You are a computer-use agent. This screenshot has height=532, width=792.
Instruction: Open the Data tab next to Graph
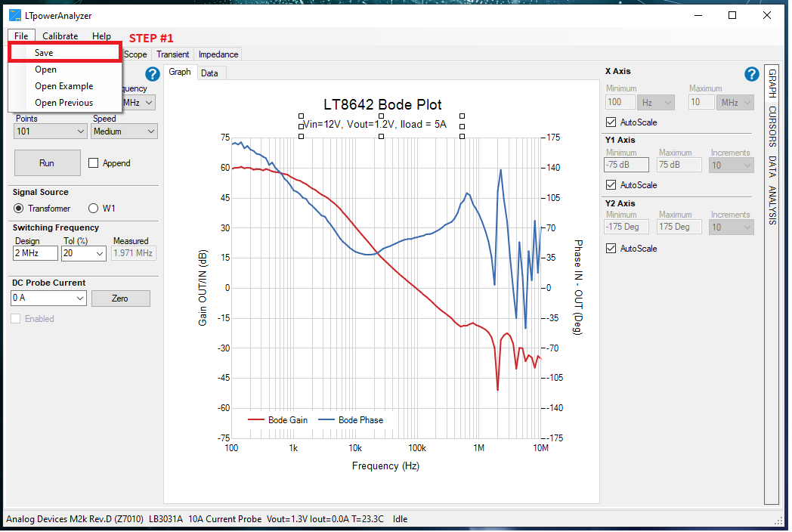pos(209,73)
